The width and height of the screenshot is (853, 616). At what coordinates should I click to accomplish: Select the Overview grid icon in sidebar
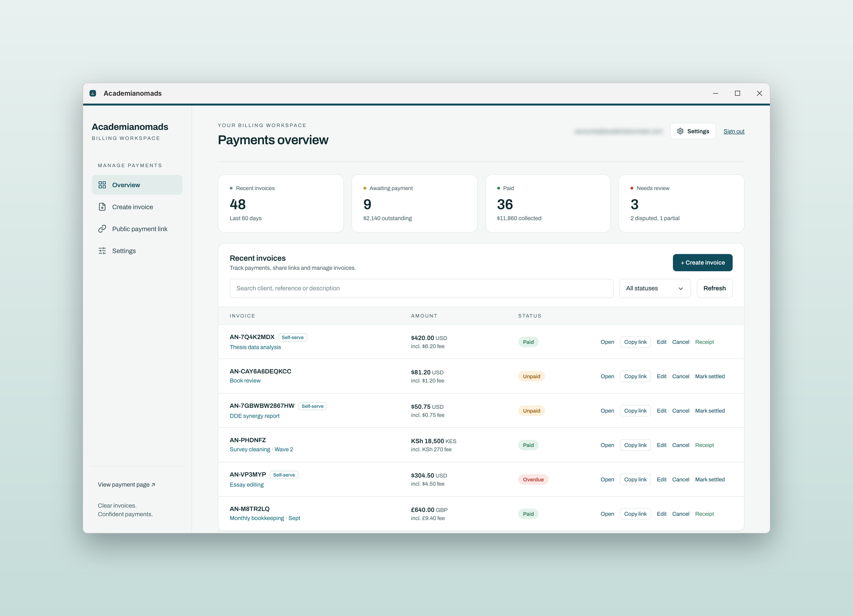point(102,184)
